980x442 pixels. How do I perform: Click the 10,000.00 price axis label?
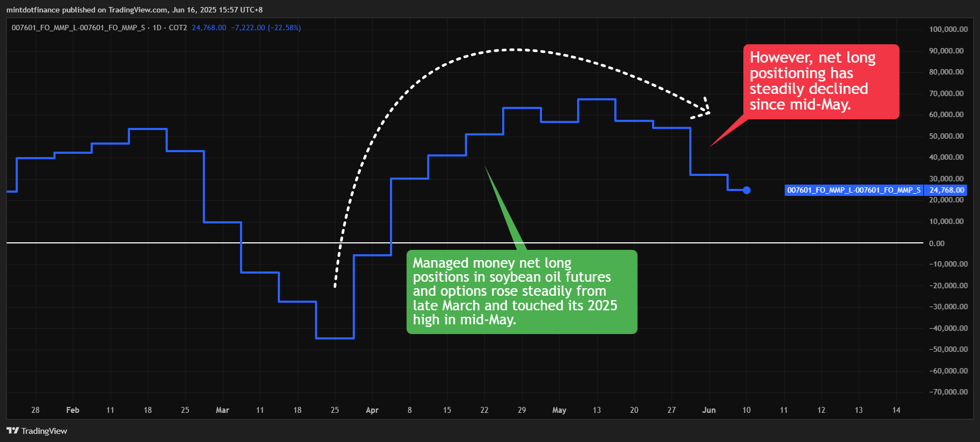(x=946, y=221)
